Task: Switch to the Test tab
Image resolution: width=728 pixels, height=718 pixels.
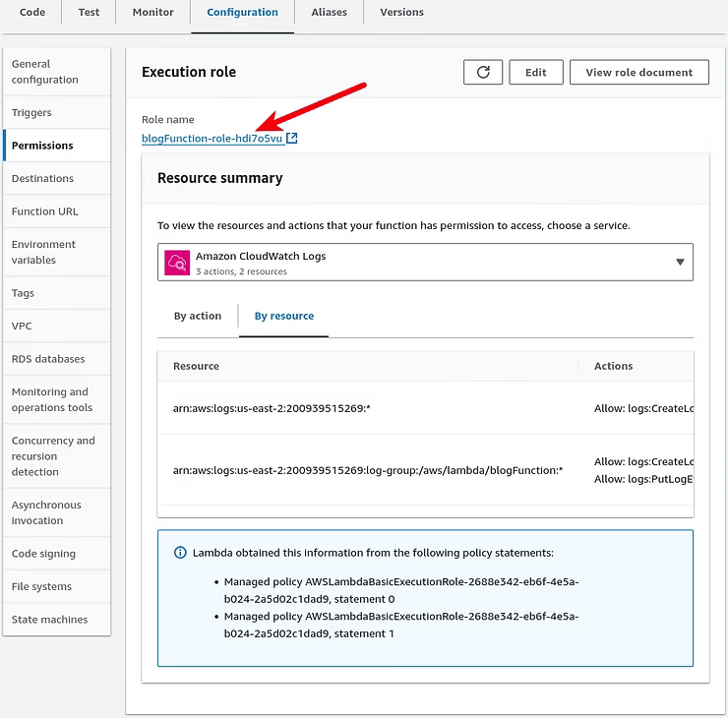Action: pyautogui.click(x=89, y=12)
